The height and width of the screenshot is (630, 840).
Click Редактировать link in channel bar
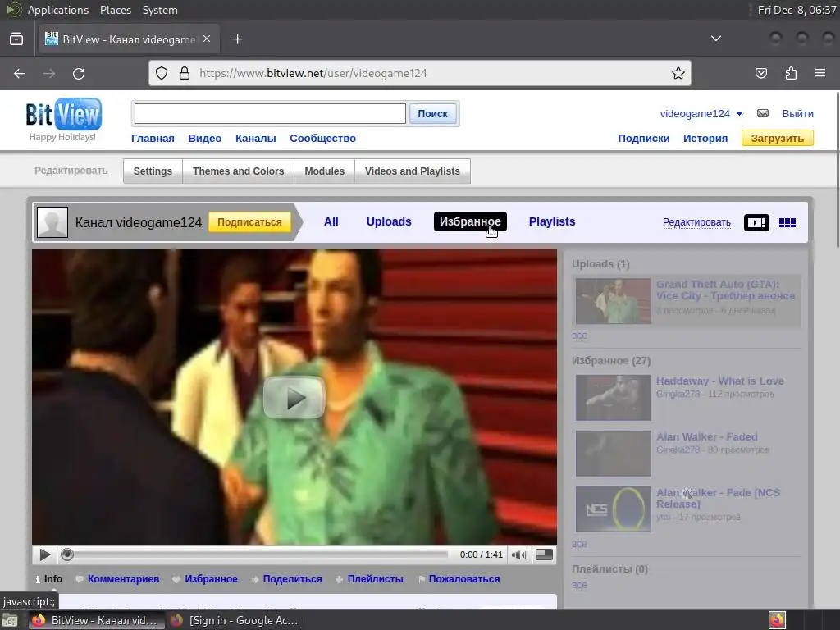click(696, 222)
